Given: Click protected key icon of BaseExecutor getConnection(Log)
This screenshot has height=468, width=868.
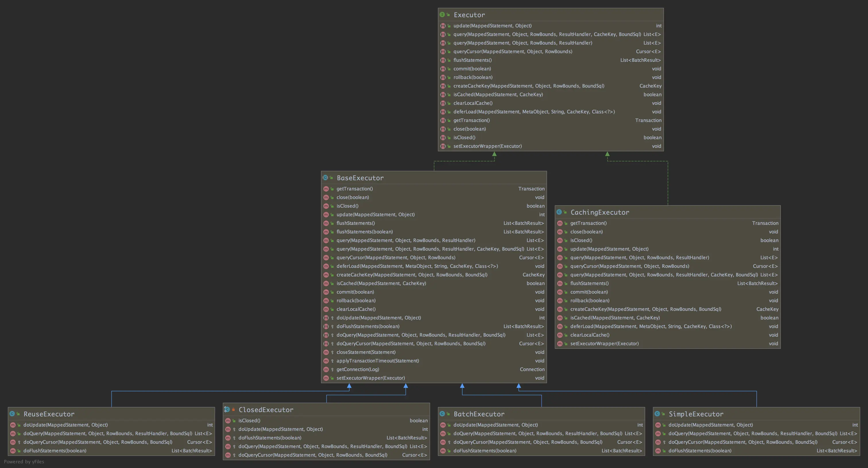Looking at the screenshot, I should [332, 370].
